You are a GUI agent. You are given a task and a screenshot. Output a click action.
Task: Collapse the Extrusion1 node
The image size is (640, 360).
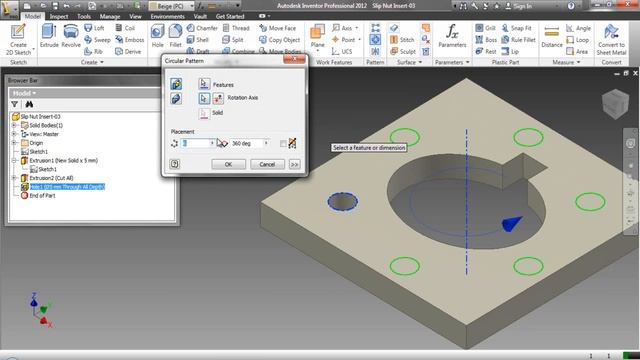coord(14,160)
